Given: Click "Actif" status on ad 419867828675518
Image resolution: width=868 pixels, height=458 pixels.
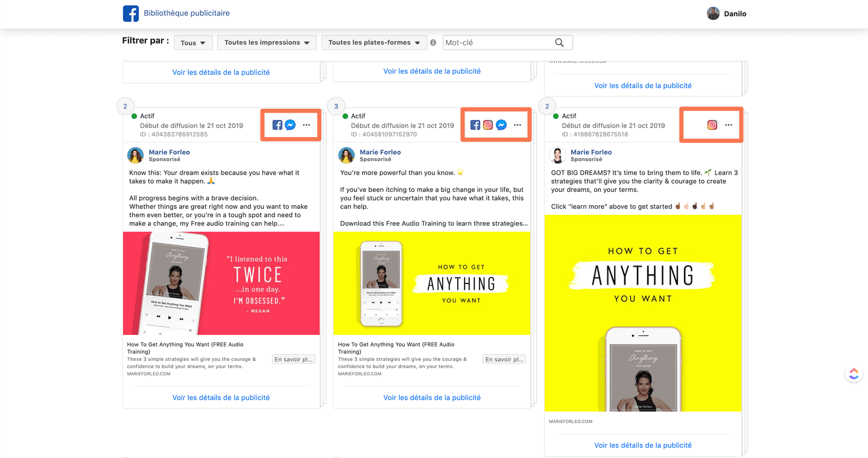Looking at the screenshot, I should (x=569, y=116).
